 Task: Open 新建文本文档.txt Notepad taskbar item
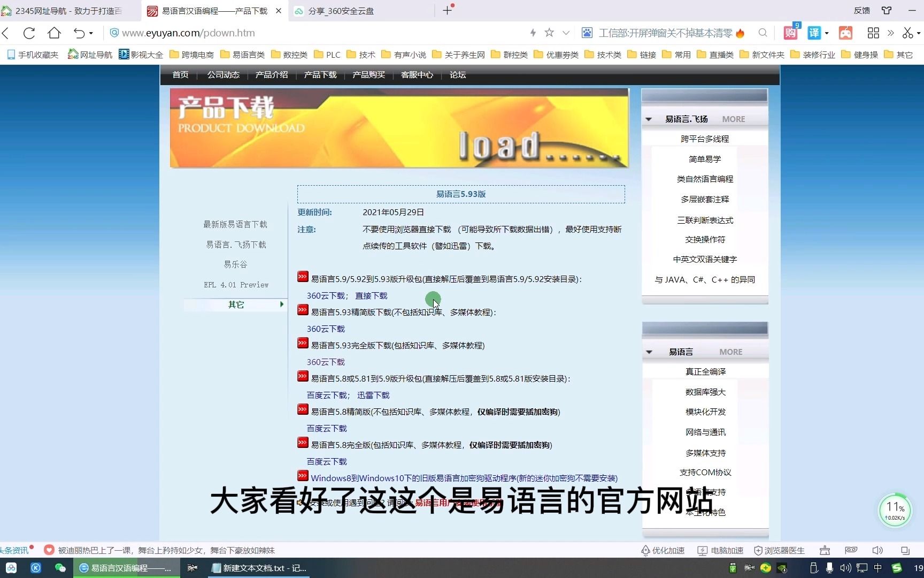tap(259, 568)
